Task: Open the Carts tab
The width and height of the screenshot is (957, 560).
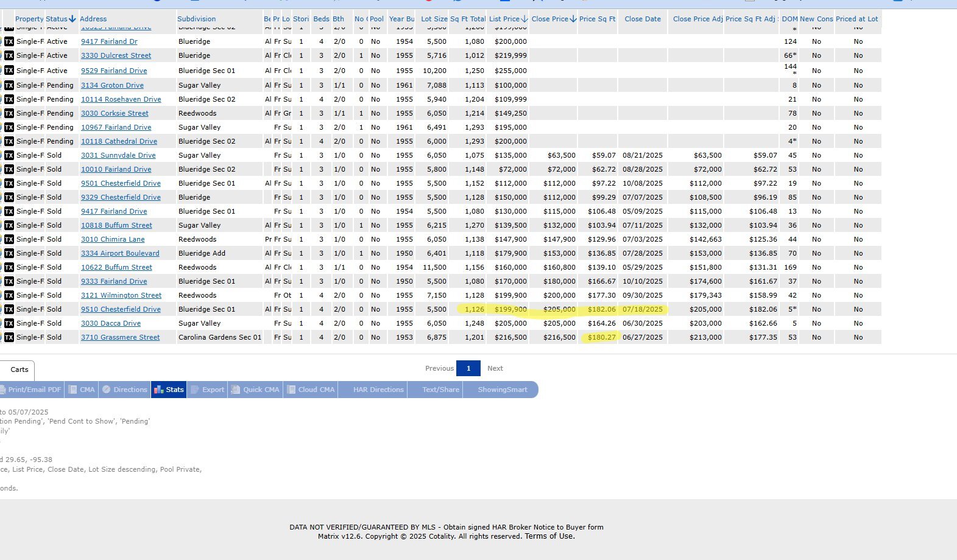Action: coord(19,369)
